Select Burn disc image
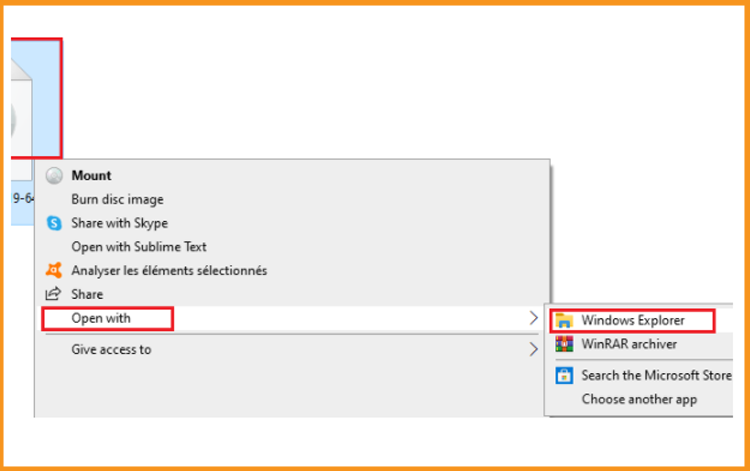 117,199
